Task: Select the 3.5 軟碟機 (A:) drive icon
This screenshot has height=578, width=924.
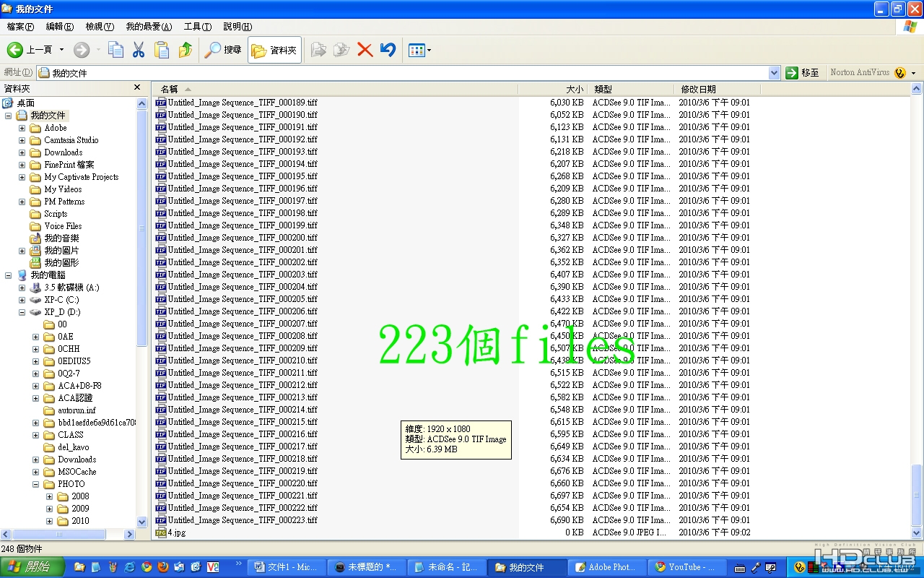Action: pos(35,288)
